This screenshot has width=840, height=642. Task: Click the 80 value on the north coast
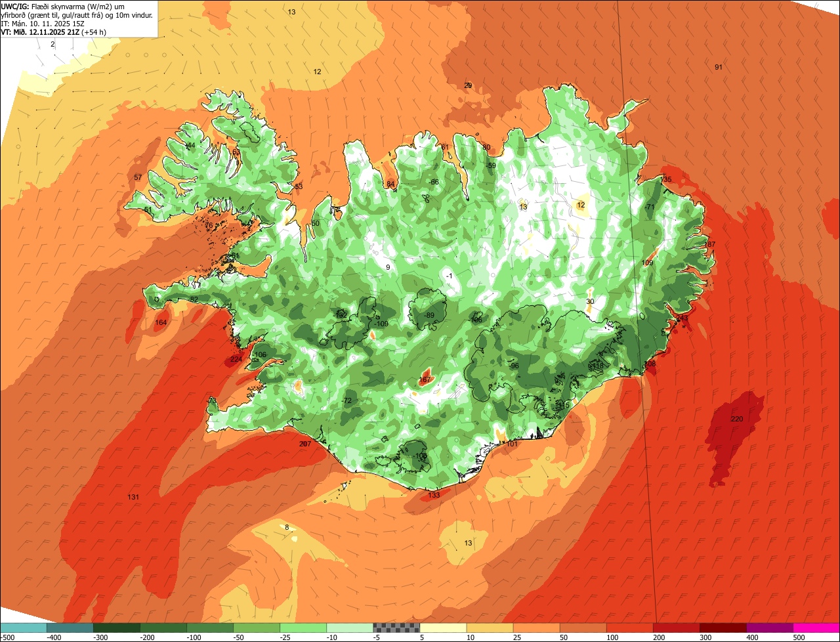pyautogui.click(x=486, y=147)
